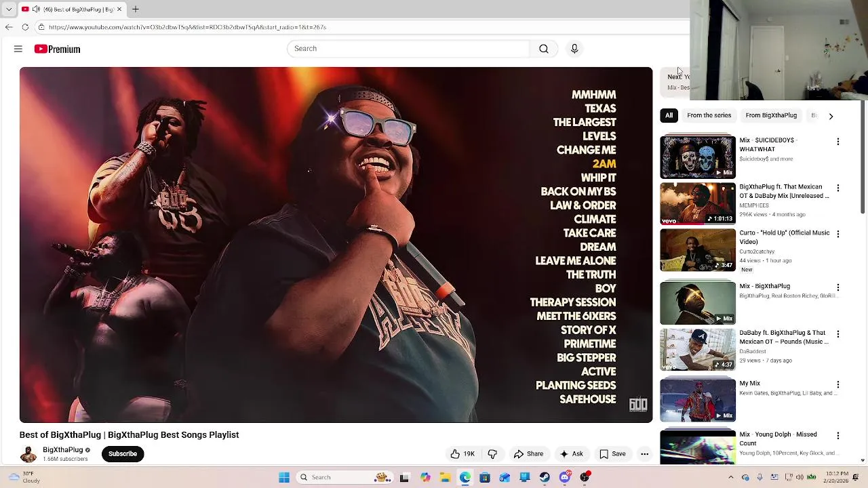Show more filter chips with the arrow
This screenshot has width=868, height=488.
[831, 116]
